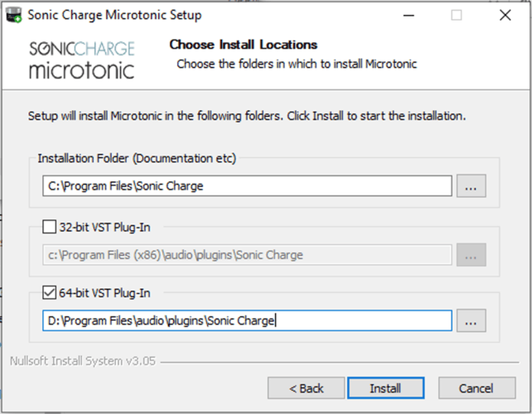Minimize the Microtonic Setup window
Viewport: 532px width, 414px height.
pos(409,15)
